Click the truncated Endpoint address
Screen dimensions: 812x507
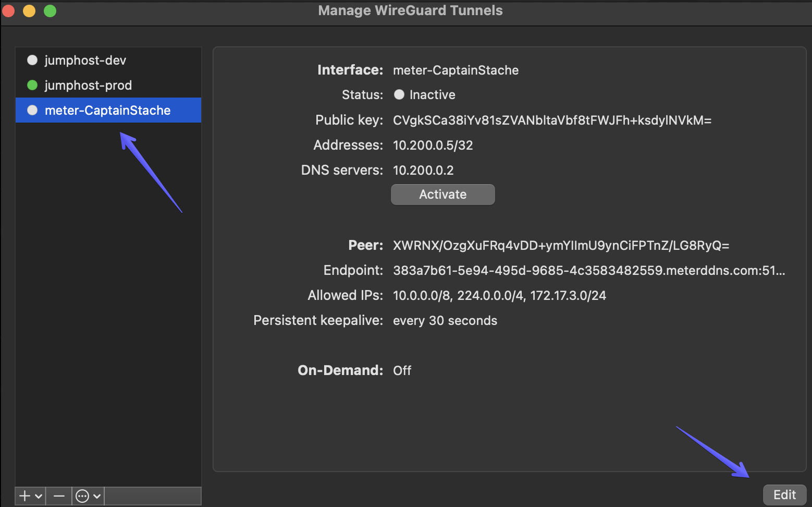588,270
